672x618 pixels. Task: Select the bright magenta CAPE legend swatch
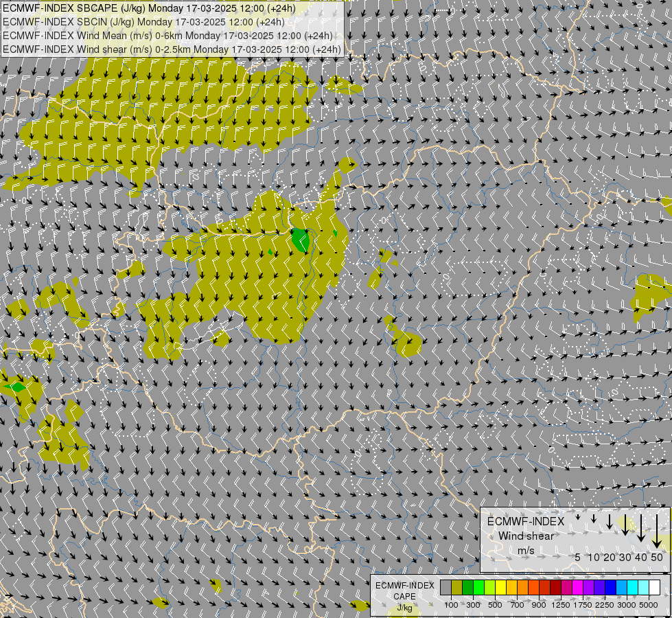(577, 588)
